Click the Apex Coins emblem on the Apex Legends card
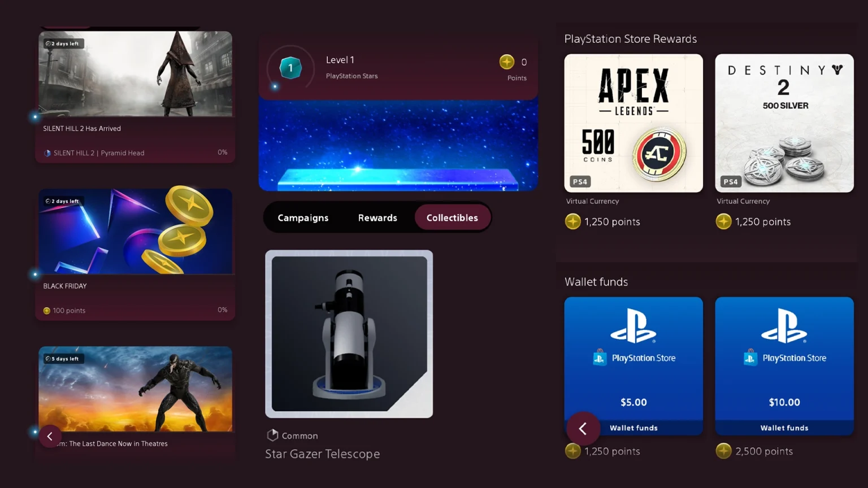 click(x=659, y=153)
